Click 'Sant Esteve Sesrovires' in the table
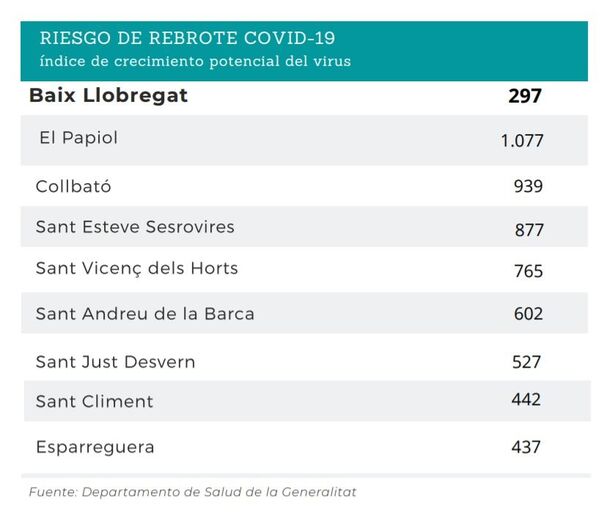The height and width of the screenshot is (523, 604). tap(135, 227)
